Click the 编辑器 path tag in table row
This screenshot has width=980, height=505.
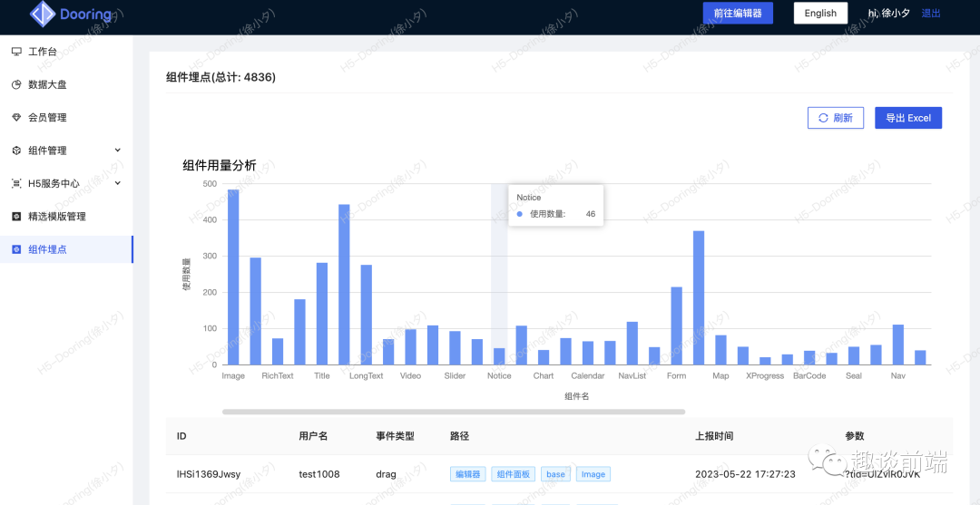(x=467, y=474)
